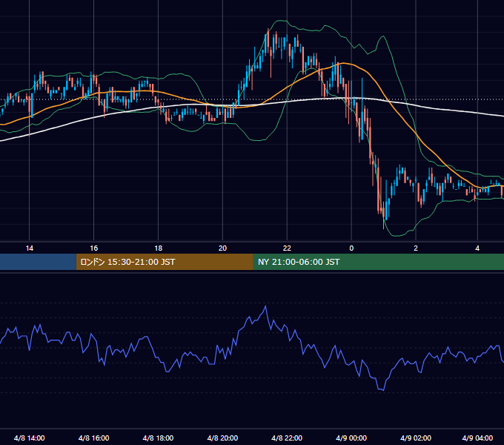Click the oscillator peak near 4/8 21:20
Viewport: 504px width, 445px height.
click(265, 306)
